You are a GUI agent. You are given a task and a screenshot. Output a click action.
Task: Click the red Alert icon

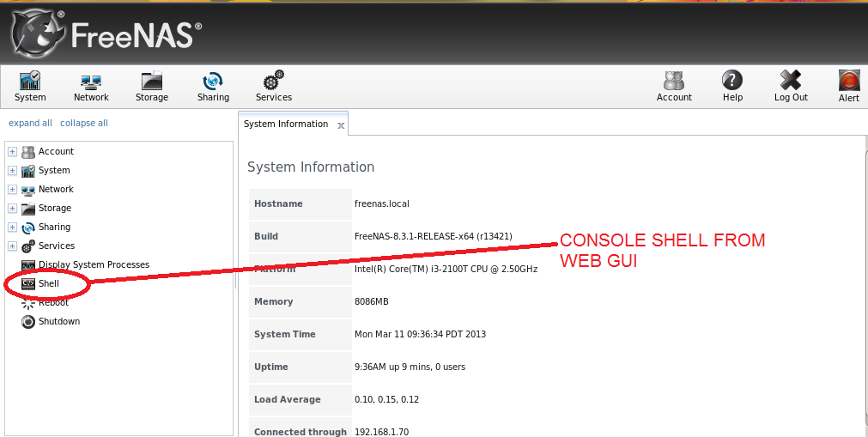coord(848,81)
